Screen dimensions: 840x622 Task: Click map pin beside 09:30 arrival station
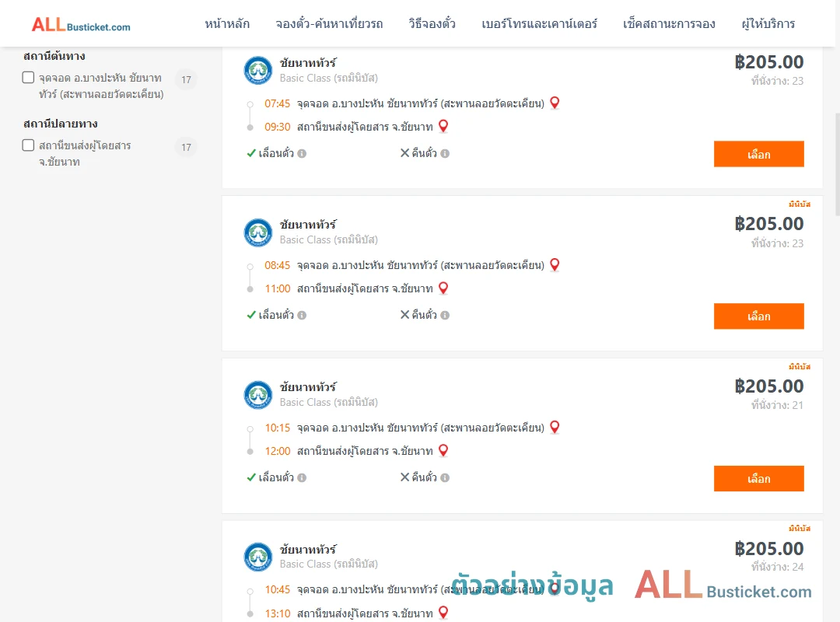(443, 127)
